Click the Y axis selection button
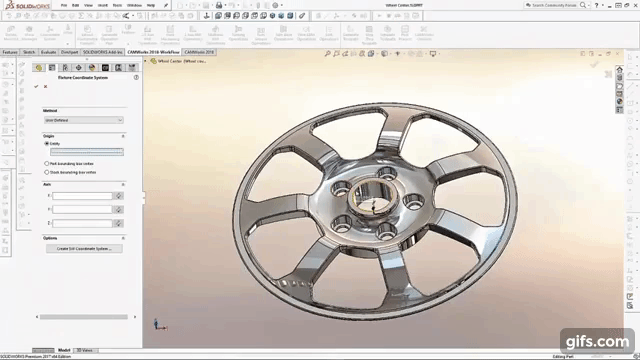640x360 pixels. click(119, 209)
